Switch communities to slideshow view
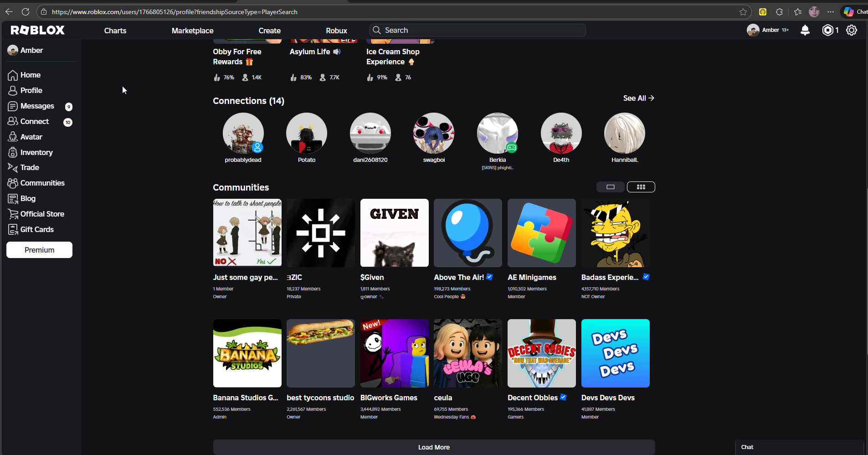Screen dimensions: 868x455 click(x=611, y=187)
